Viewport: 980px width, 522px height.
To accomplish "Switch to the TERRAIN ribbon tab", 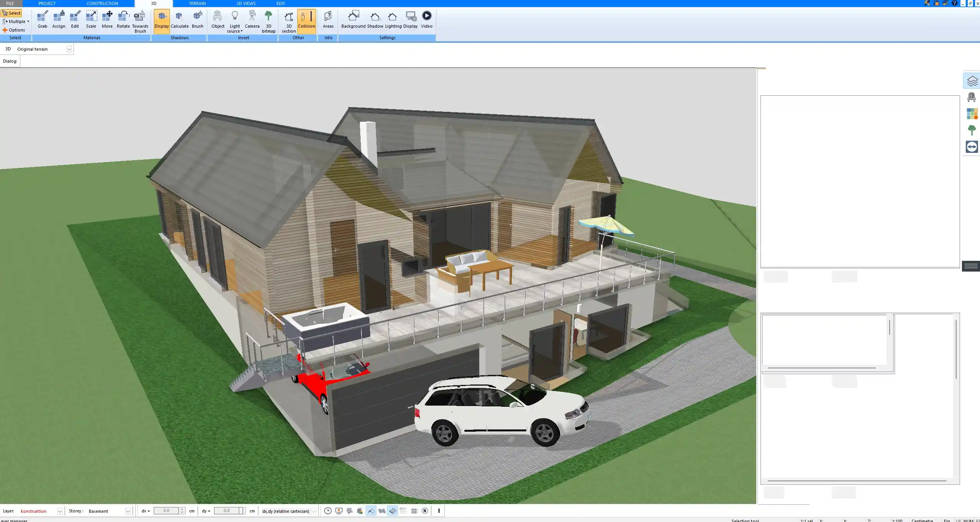I will tap(197, 3).
